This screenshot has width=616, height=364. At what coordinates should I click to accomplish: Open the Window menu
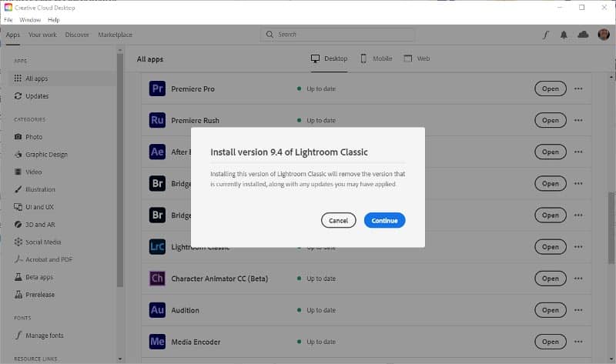tap(30, 20)
